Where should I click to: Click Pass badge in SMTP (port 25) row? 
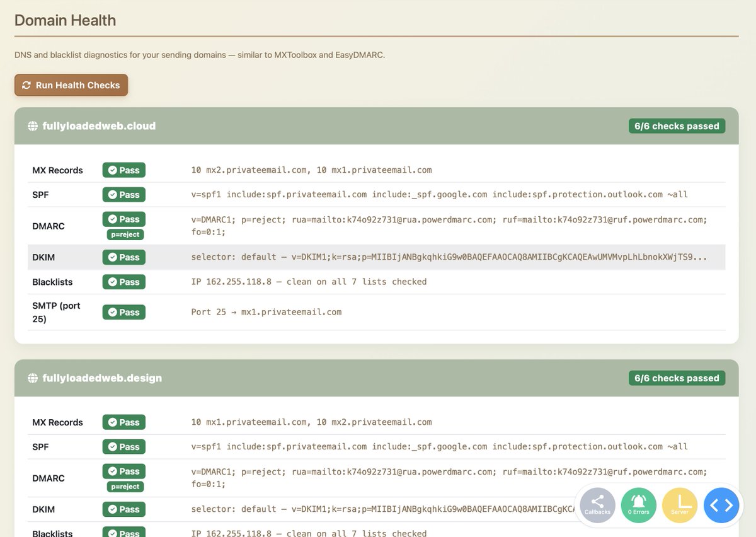[x=124, y=312]
